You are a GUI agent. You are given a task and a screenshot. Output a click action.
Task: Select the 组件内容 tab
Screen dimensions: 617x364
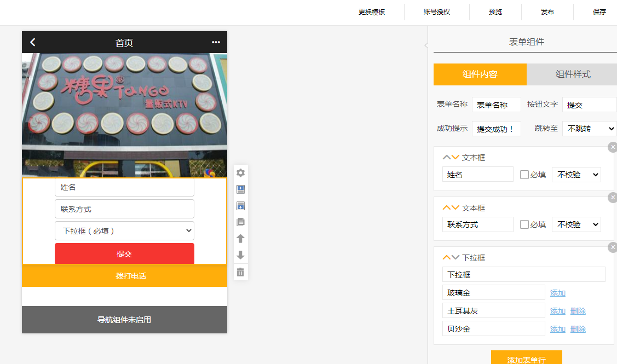click(480, 74)
